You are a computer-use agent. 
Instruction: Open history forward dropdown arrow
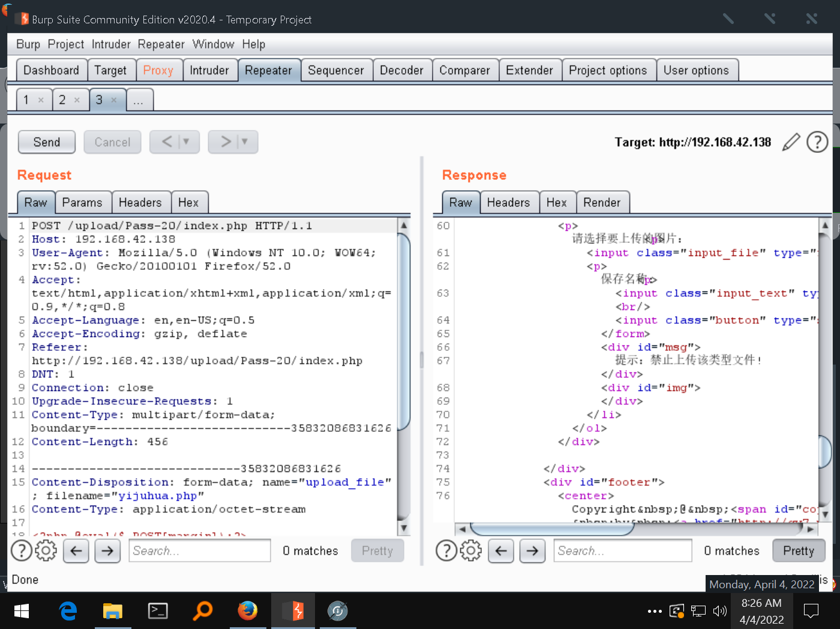[244, 142]
